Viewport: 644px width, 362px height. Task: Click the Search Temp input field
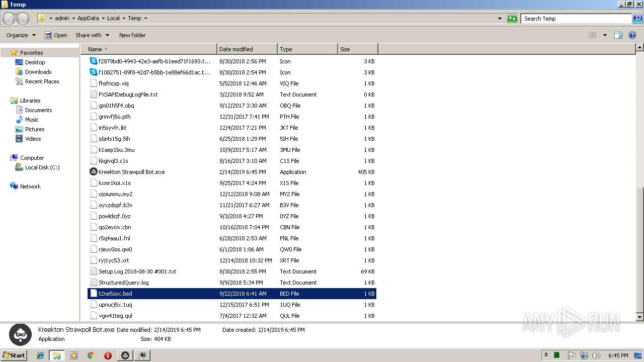click(x=576, y=19)
